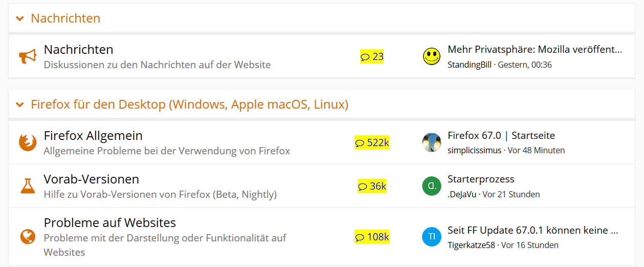Open the Probleme auf Websites forum
The image size is (644, 267).
click(110, 223)
